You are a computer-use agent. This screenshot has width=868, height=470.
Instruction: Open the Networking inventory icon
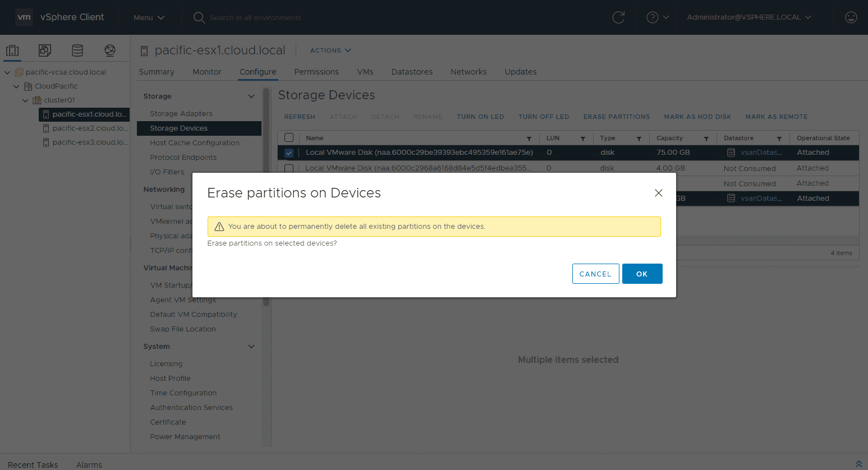(x=110, y=50)
